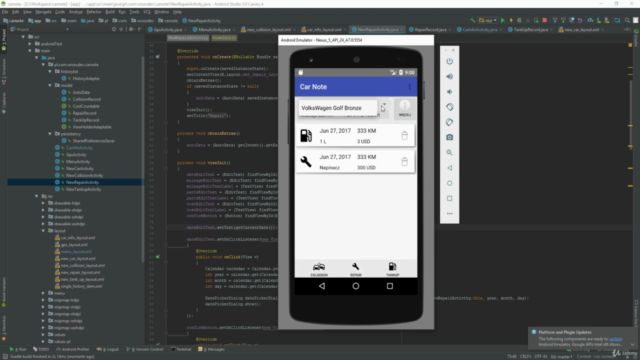640x360 pixels.
Task: Raise emulator volume with the volume up icon
Action: [x=449, y=76]
